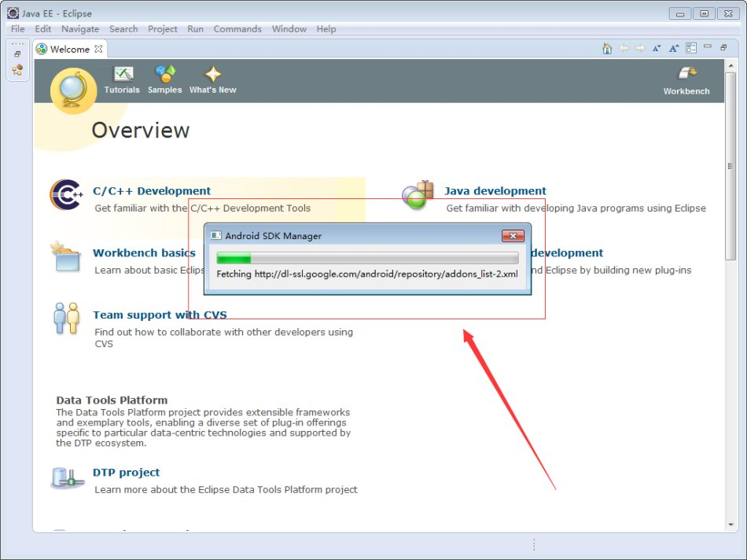
Task: Click the Overview globe icon
Action: tap(73, 90)
